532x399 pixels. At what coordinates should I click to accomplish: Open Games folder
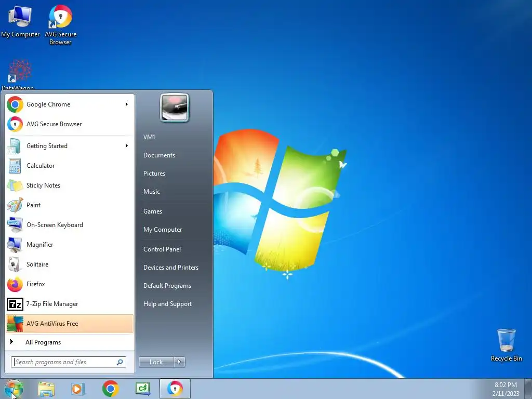(175, 211)
